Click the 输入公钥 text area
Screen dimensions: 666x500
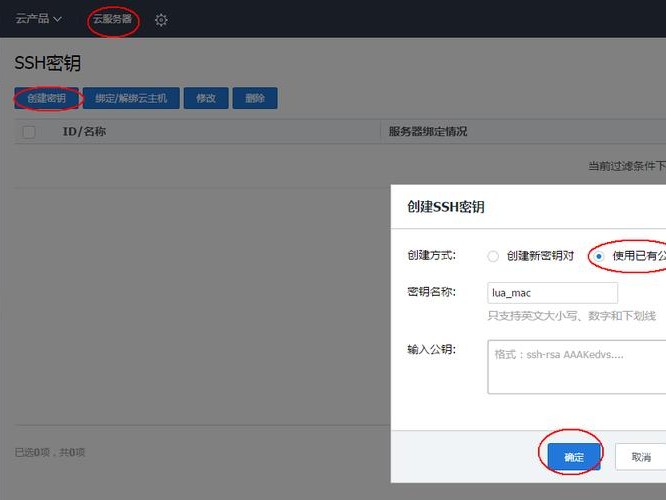click(x=577, y=367)
